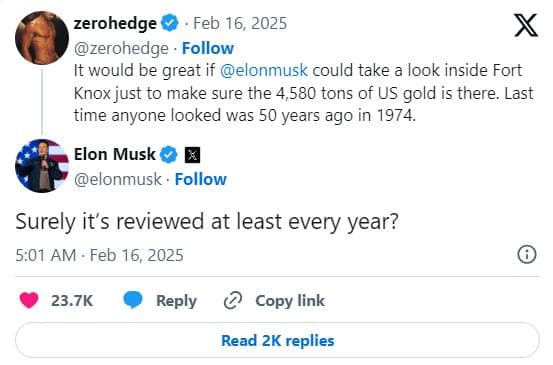Open the info circle icon
Screen dimensions: 553x365
point(527,254)
